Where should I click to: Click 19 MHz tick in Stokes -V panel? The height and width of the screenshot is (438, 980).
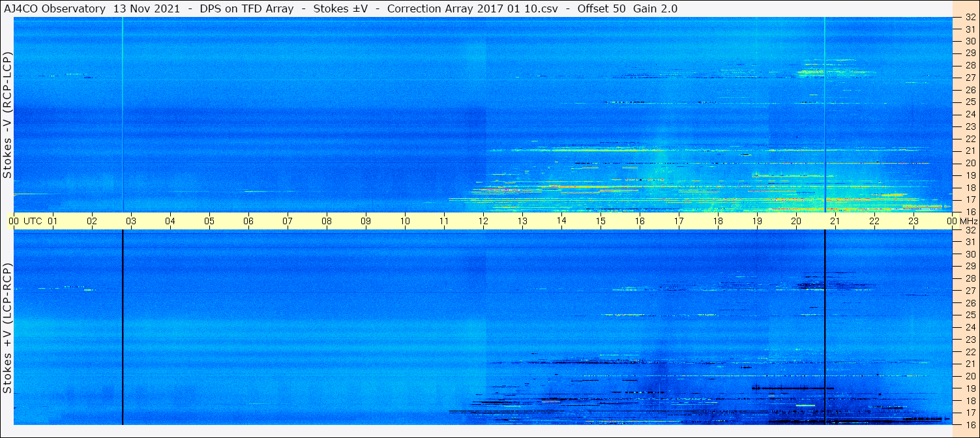970,175
